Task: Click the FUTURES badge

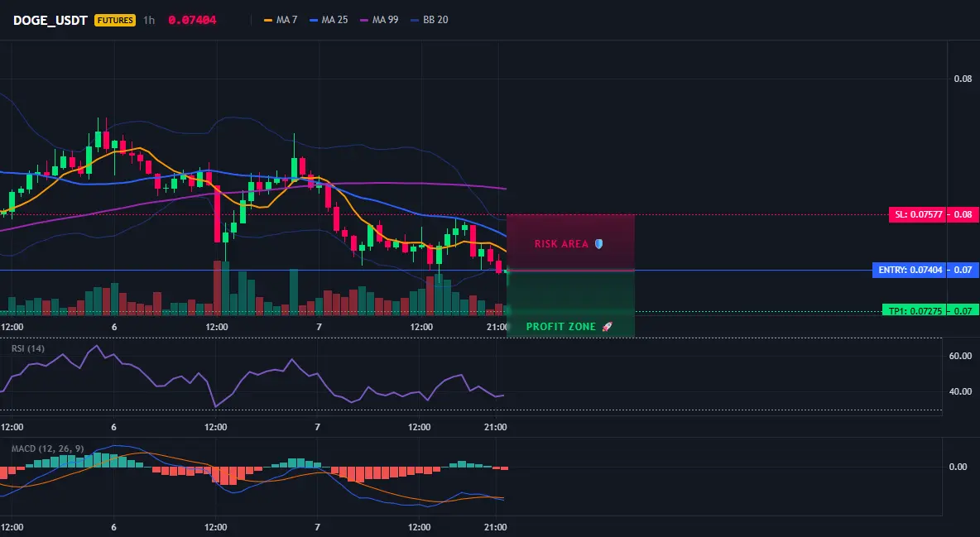Action: pyautogui.click(x=115, y=20)
